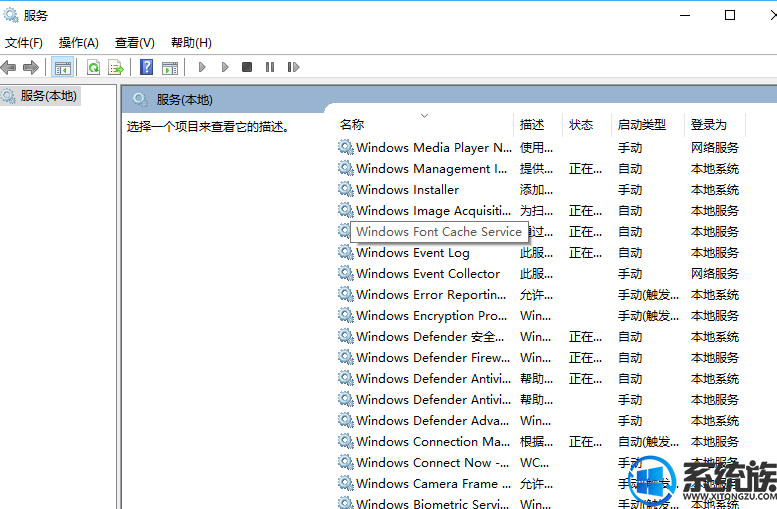Click the Refresh toolbar icon
Image resolution: width=777 pixels, height=509 pixels.
click(93, 67)
